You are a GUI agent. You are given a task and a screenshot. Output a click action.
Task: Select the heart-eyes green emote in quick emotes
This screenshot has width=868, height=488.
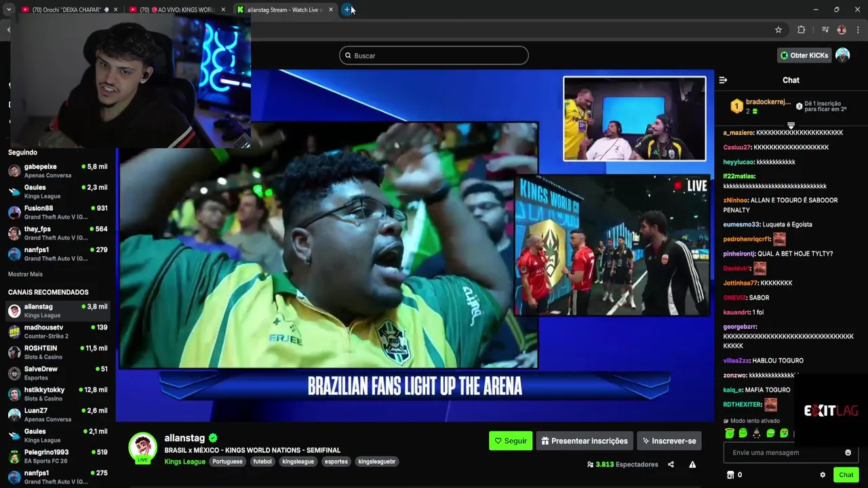(x=784, y=433)
